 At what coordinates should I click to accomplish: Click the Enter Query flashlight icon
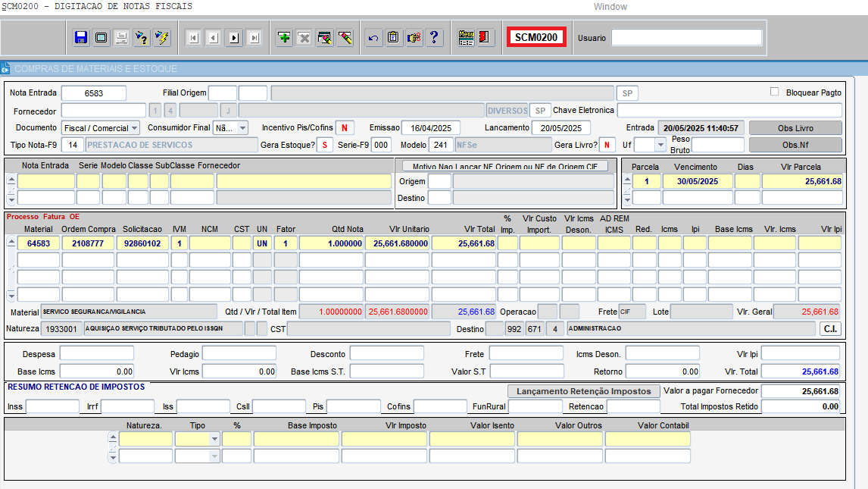(x=142, y=38)
